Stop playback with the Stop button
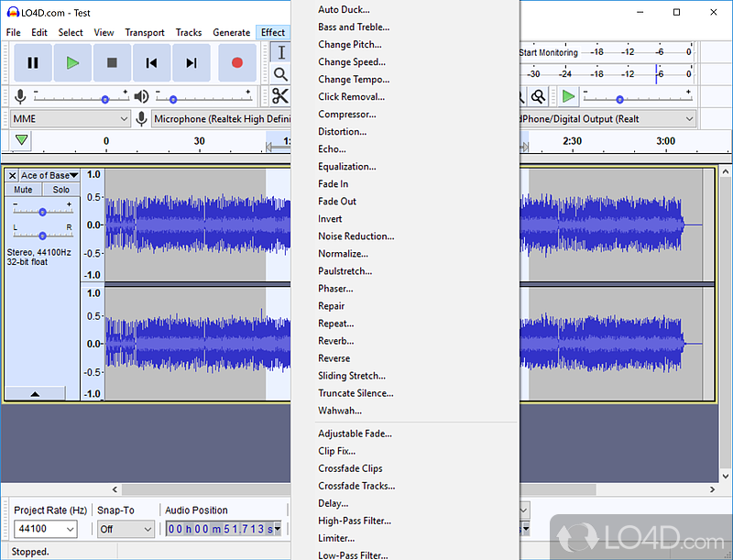Screen dimensions: 733x560 point(112,62)
